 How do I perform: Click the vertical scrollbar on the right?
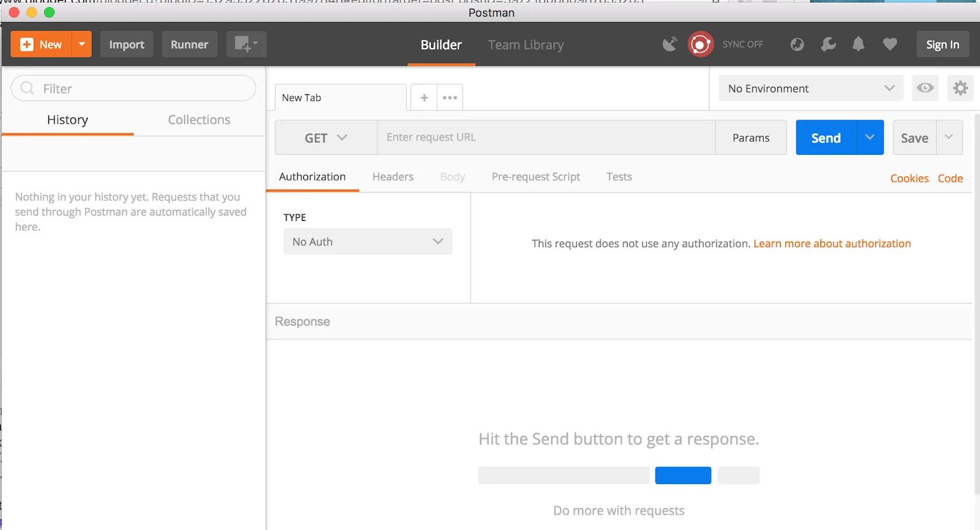point(977,304)
